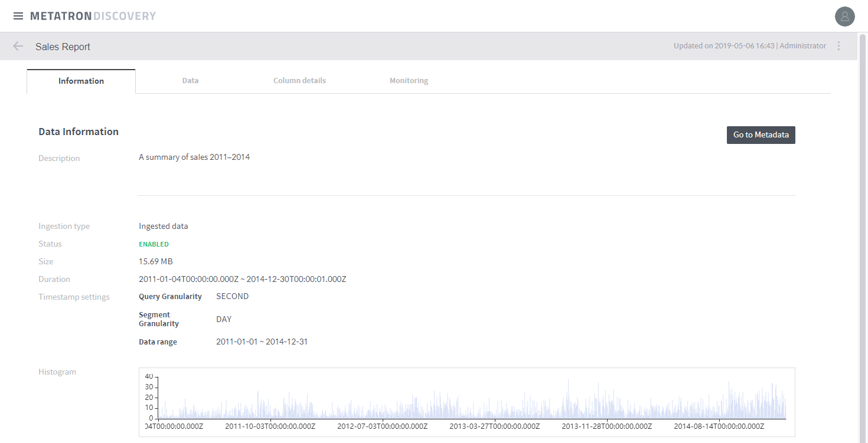Click the Segment Granularity label

click(159, 319)
